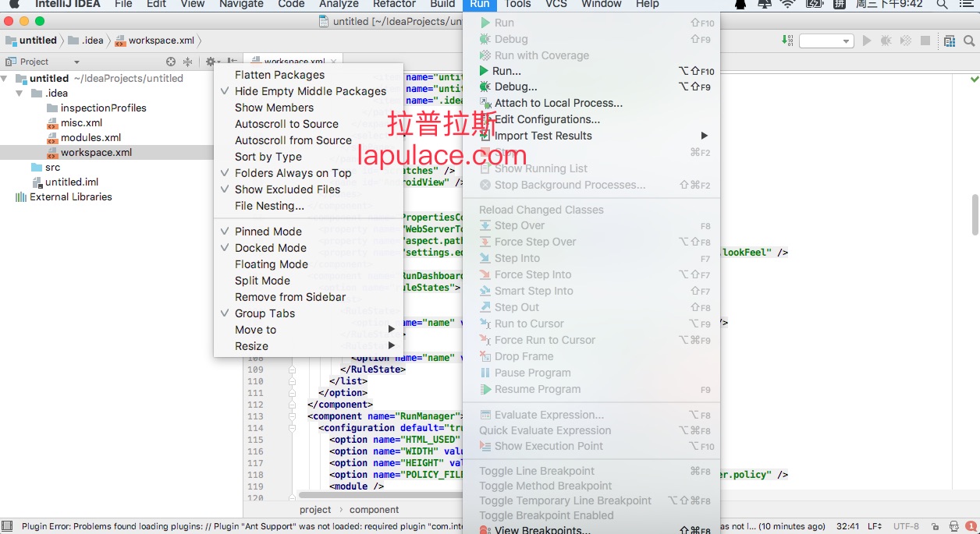Open the Project Structure icon in the toolbar
This screenshot has height=534, width=980.
coord(949,41)
